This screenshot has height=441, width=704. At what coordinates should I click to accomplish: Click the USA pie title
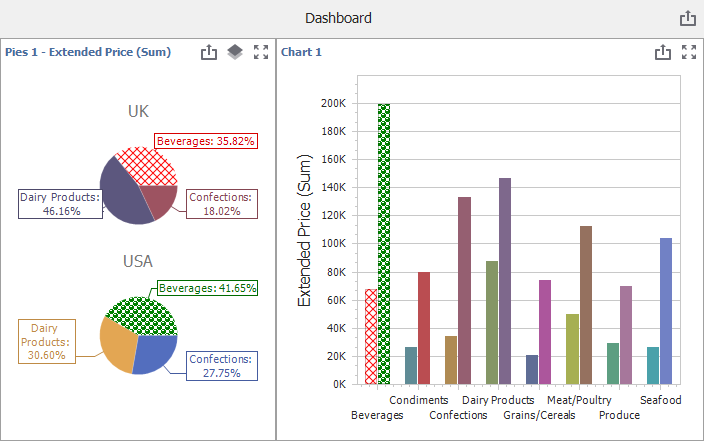click(138, 261)
